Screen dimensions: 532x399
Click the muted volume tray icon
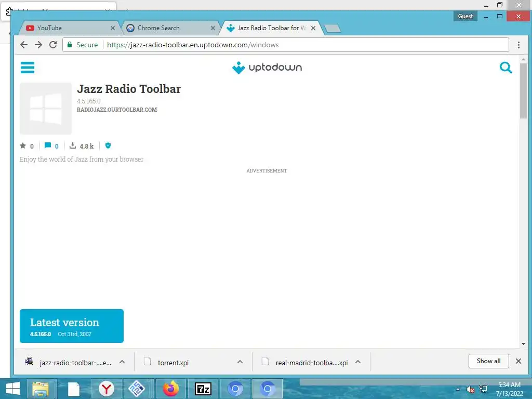click(470, 389)
